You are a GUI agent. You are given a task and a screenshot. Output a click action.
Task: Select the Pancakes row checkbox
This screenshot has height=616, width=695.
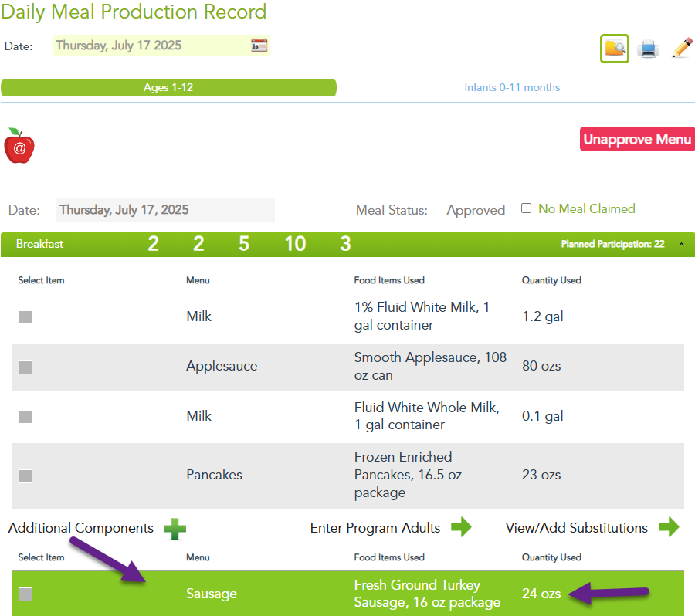[25, 476]
